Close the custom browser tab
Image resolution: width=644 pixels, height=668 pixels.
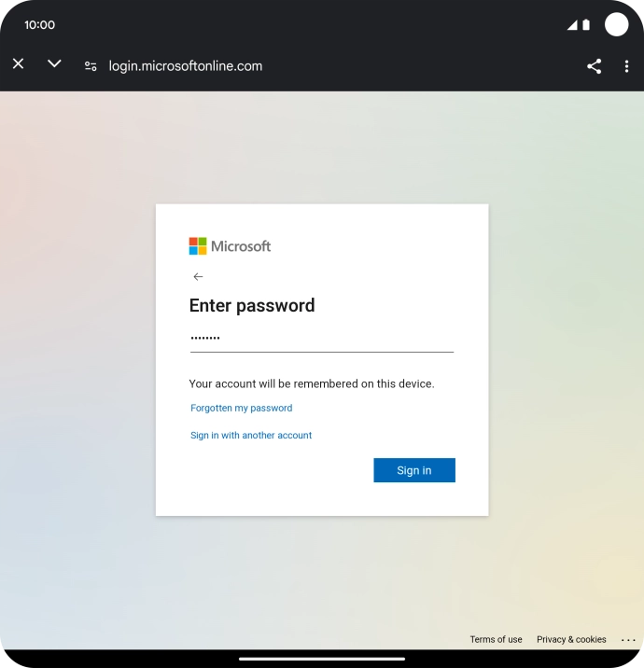click(x=18, y=64)
